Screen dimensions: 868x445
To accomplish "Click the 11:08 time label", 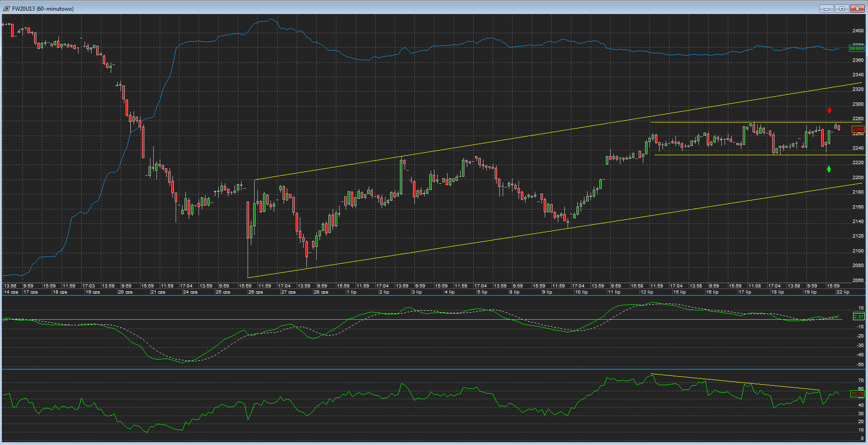I will pyautogui.click(x=754, y=286).
